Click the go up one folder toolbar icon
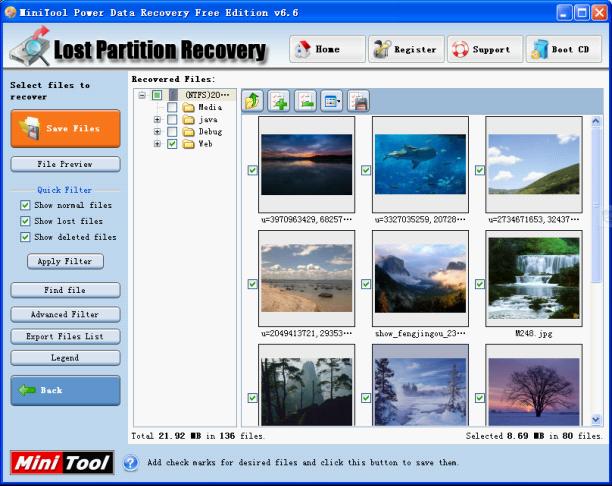612x486 pixels. pyautogui.click(x=253, y=101)
